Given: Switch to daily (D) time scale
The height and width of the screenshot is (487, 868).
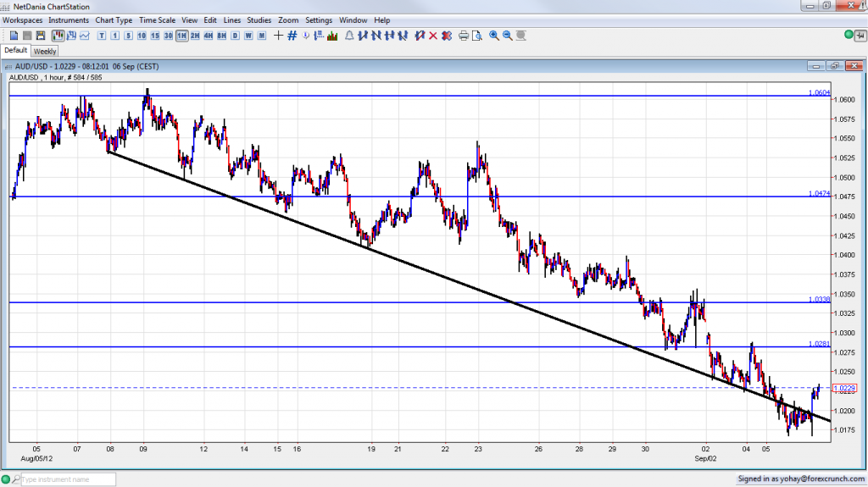Looking at the screenshot, I should coord(236,36).
